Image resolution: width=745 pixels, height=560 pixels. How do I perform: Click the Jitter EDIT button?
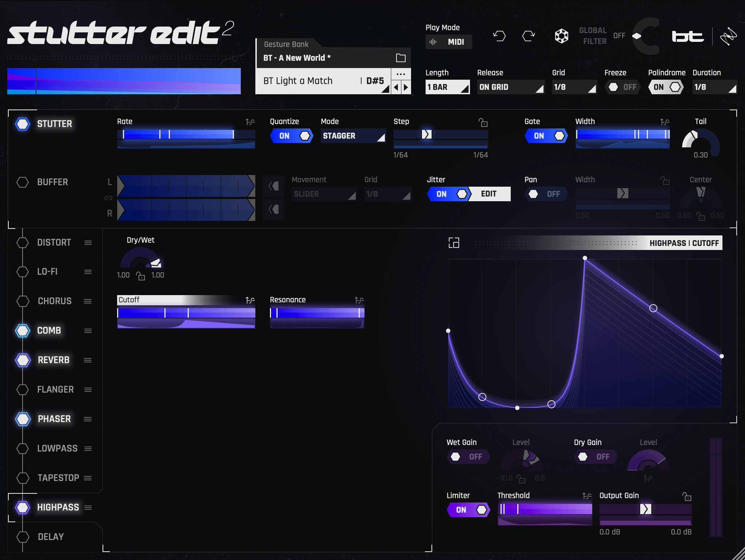(x=490, y=194)
